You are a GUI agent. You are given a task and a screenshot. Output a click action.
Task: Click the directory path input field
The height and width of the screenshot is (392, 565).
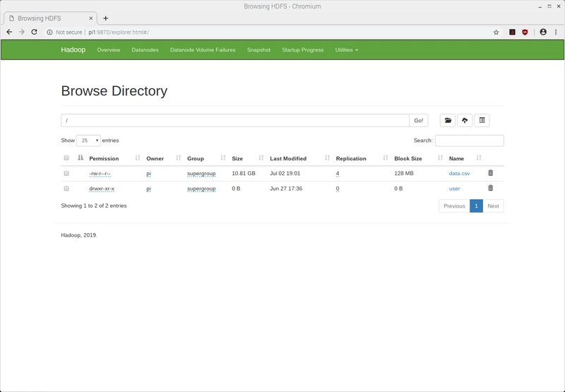click(x=235, y=120)
